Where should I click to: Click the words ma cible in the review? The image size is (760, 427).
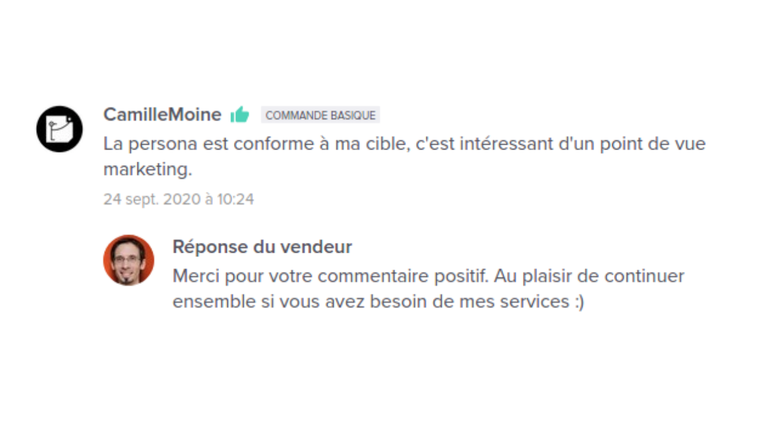tap(372, 144)
